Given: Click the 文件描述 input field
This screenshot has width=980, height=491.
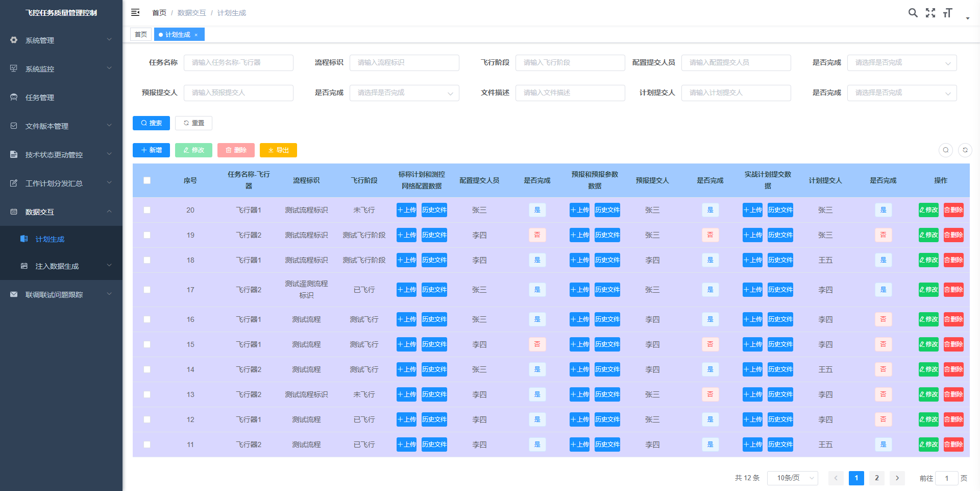Looking at the screenshot, I should [570, 93].
